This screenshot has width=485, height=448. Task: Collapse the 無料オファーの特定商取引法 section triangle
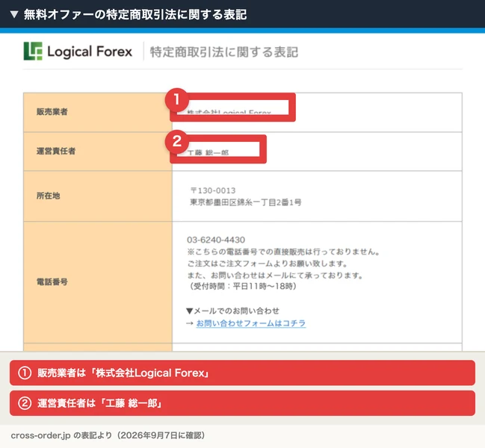click(14, 14)
